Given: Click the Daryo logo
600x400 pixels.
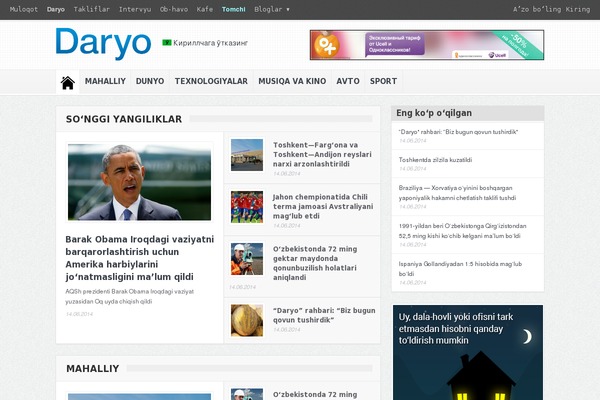Looking at the screenshot, I should (x=102, y=43).
